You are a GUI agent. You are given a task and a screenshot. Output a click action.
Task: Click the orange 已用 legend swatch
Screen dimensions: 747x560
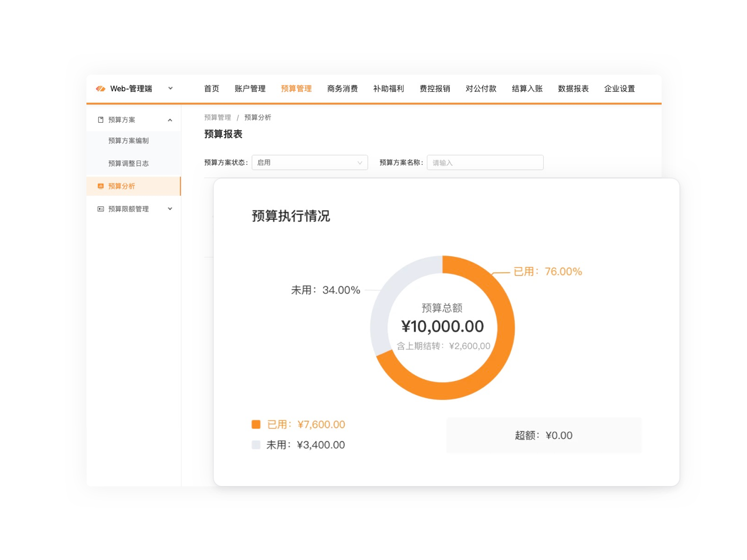(x=256, y=425)
